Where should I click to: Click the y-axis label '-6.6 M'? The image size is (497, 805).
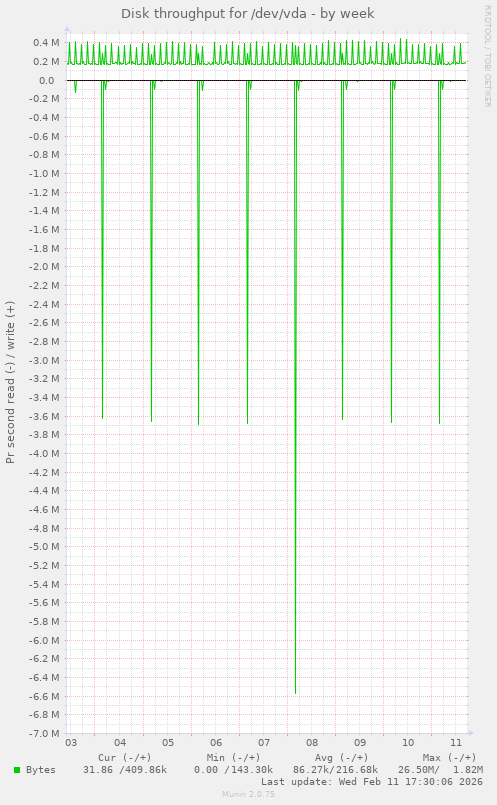(45, 697)
